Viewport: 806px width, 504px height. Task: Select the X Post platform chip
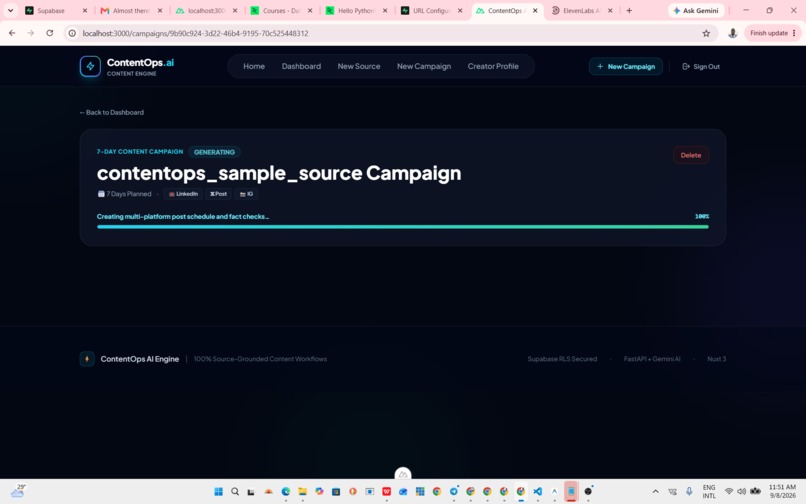click(x=218, y=194)
